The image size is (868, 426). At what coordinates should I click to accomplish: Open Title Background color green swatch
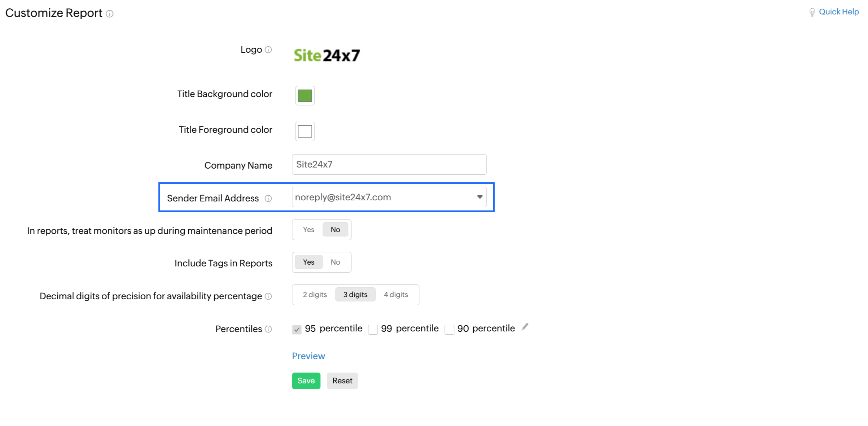coord(305,96)
